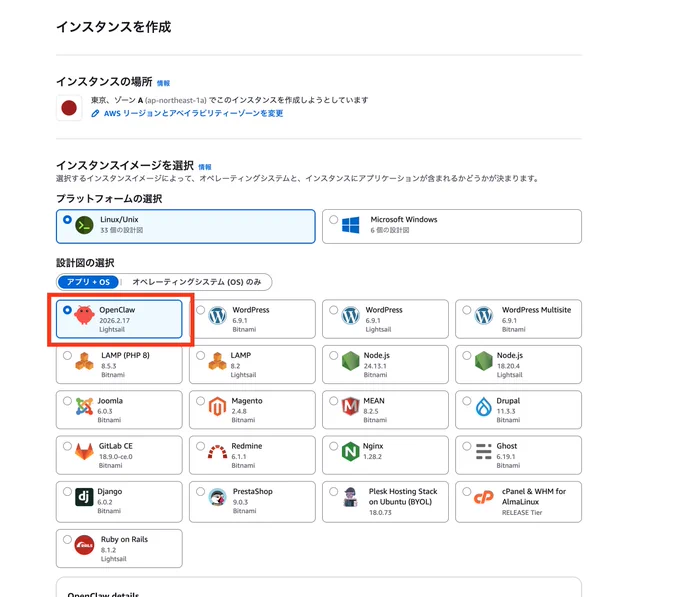Choose the Redmine 6.1.1 radio button
The width and height of the screenshot is (680, 597).
pos(200,446)
